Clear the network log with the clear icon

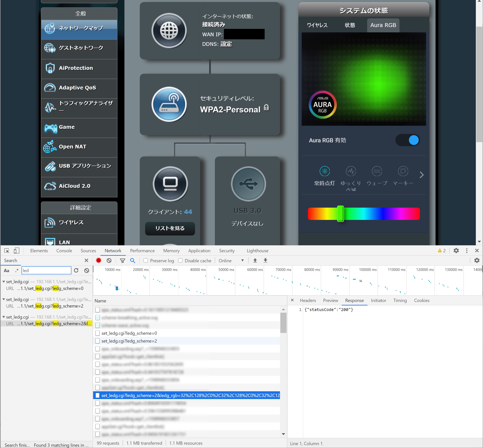pyautogui.click(x=109, y=260)
